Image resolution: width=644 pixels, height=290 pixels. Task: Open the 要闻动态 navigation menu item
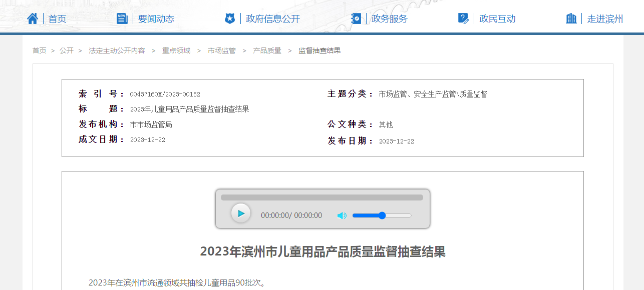156,19
